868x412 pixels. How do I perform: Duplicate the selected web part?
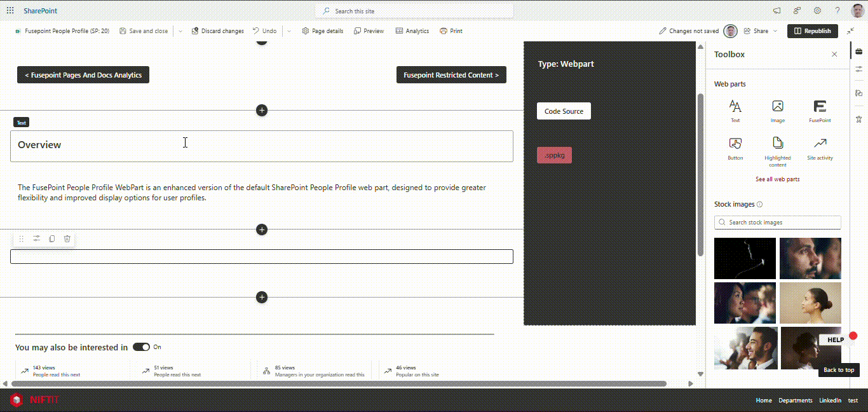pyautogui.click(x=51, y=238)
